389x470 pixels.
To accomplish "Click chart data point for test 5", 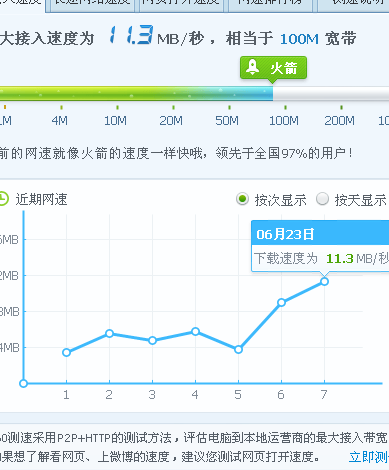I will point(238,350).
